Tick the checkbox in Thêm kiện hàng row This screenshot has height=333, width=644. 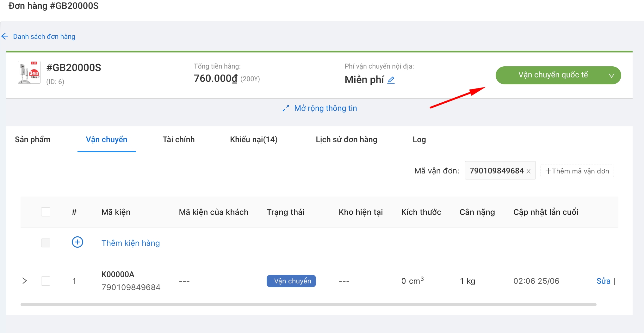(x=46, y=243)
